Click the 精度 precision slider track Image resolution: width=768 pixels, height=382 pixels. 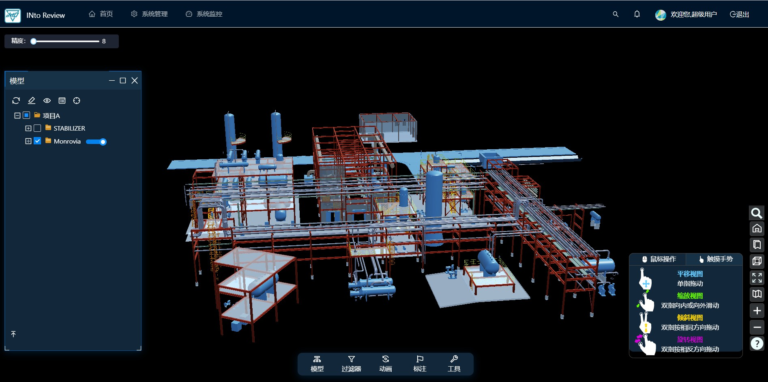(x=66, y=41)
